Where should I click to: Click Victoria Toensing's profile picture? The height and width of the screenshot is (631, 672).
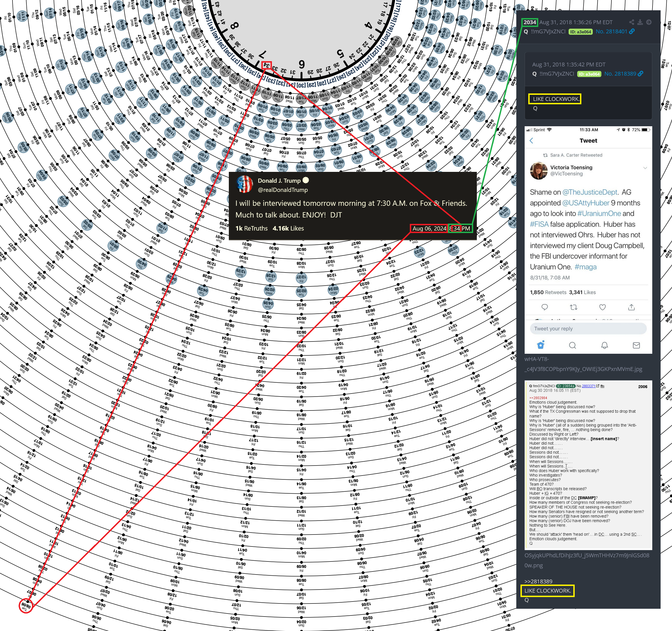tap(539, 171)
